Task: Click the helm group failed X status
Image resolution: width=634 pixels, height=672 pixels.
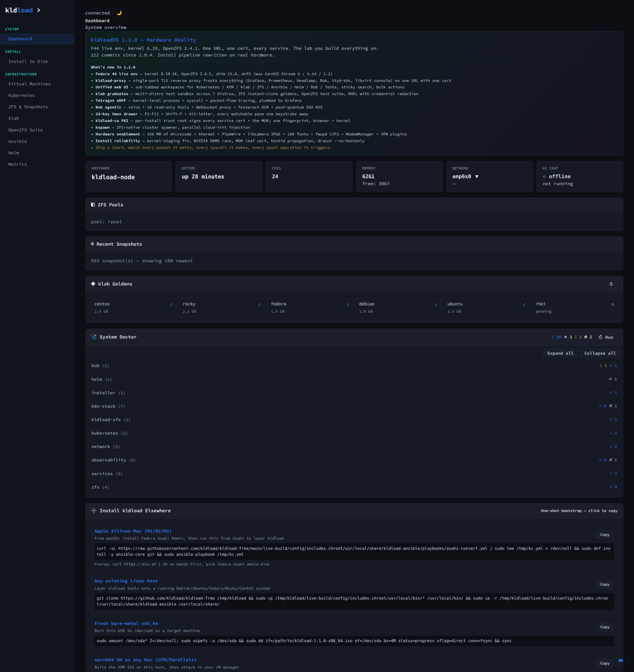Action: tap(613, 379)
